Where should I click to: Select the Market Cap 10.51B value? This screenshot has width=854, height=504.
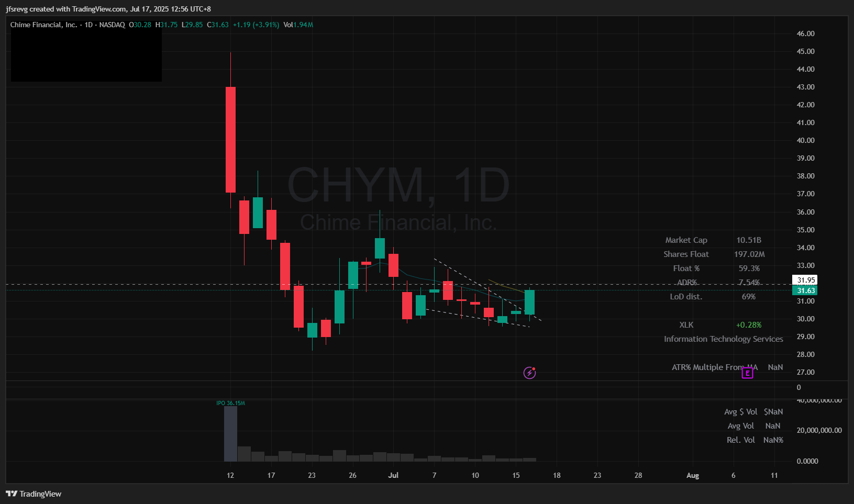pyautogui.click(x=749, y=240)
